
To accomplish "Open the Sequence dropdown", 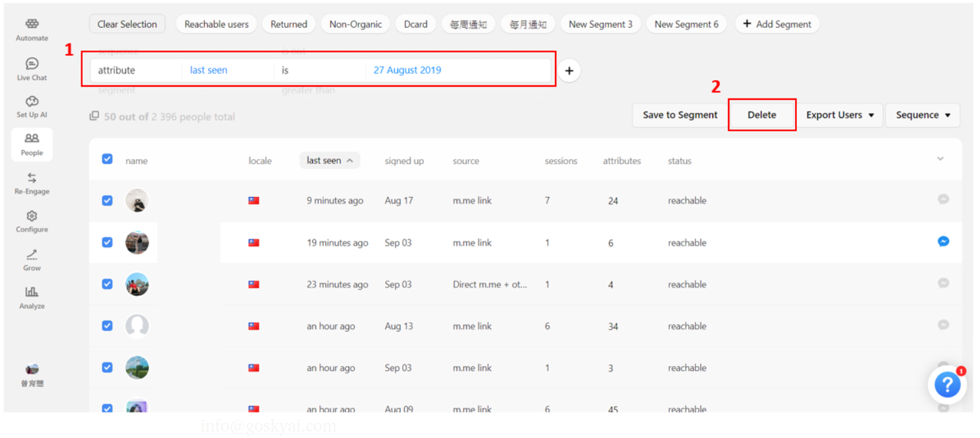I will [922, 115].
